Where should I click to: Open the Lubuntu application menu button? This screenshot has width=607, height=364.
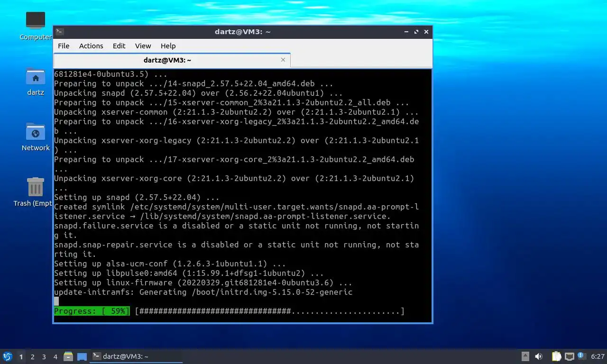[8, 356]
